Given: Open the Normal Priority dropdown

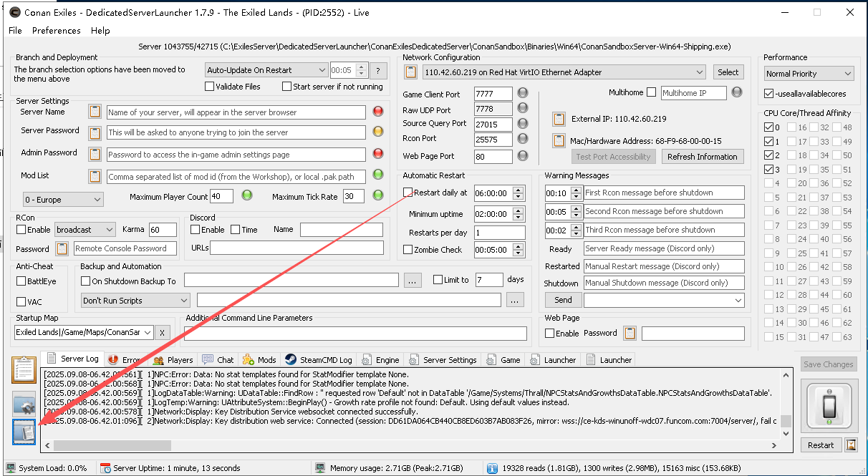Looking at the screenshot, I should tap(809, 74).
